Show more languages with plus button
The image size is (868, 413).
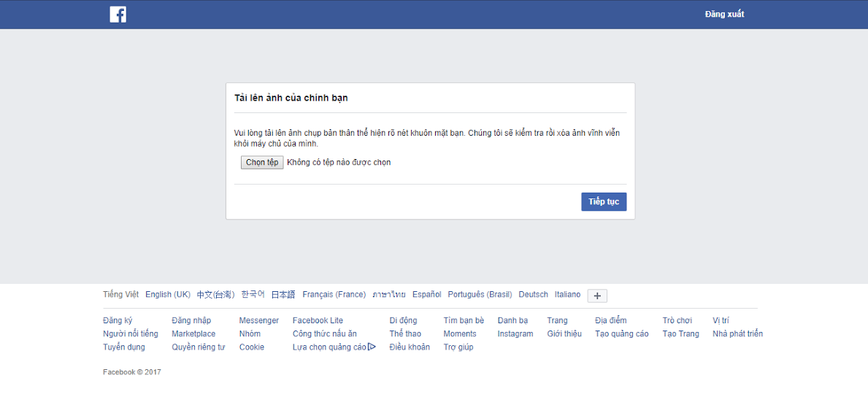[x=597, y=296]
